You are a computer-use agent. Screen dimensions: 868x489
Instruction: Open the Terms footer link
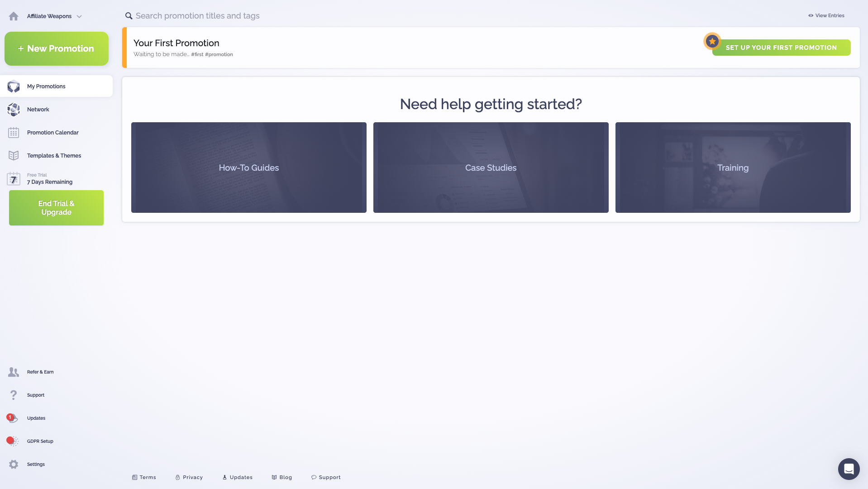click(144, 477)
